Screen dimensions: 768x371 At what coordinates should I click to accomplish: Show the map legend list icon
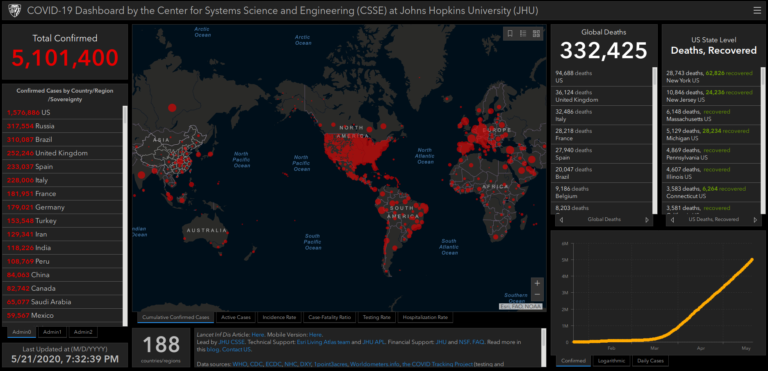523,33
